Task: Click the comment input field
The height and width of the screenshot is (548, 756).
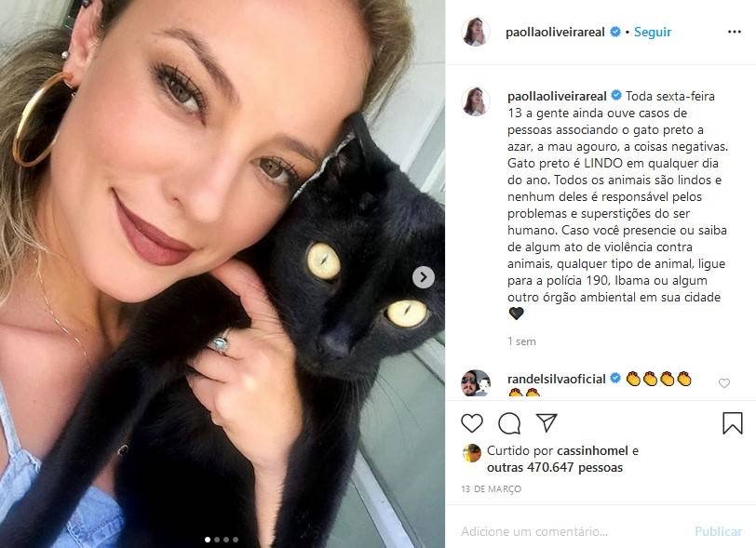Action: 574,531
